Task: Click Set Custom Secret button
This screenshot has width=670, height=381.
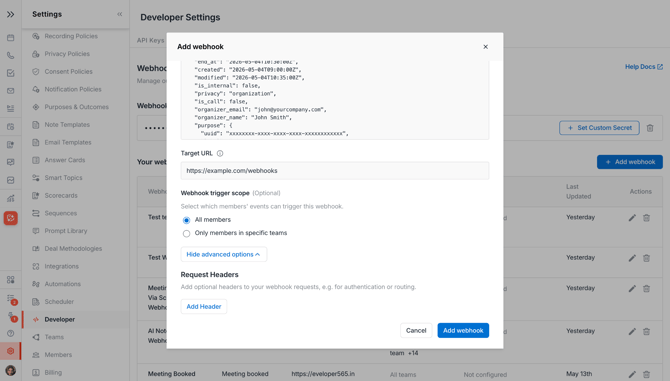Action: [x=599, y=128]
